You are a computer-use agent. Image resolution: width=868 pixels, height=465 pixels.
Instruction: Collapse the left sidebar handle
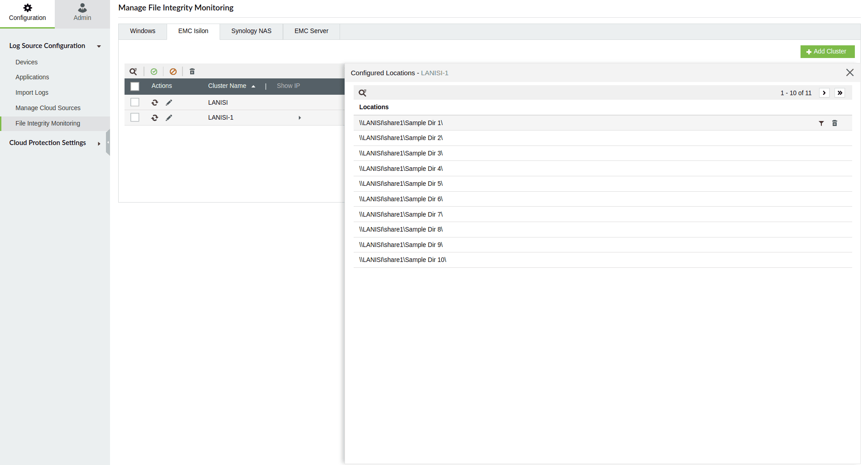pyautogui.click(x=108, y=142)
